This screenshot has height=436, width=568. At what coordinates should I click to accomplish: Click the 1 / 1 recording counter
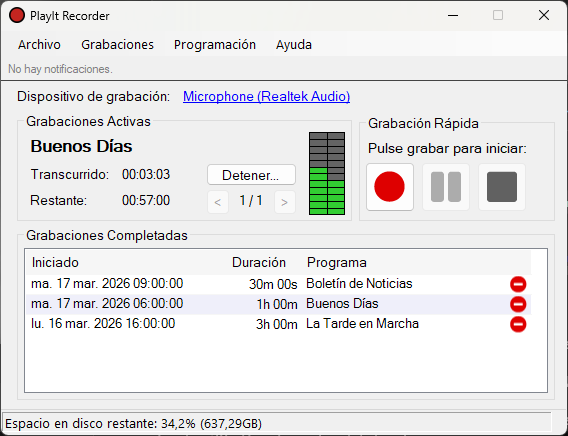251,201
